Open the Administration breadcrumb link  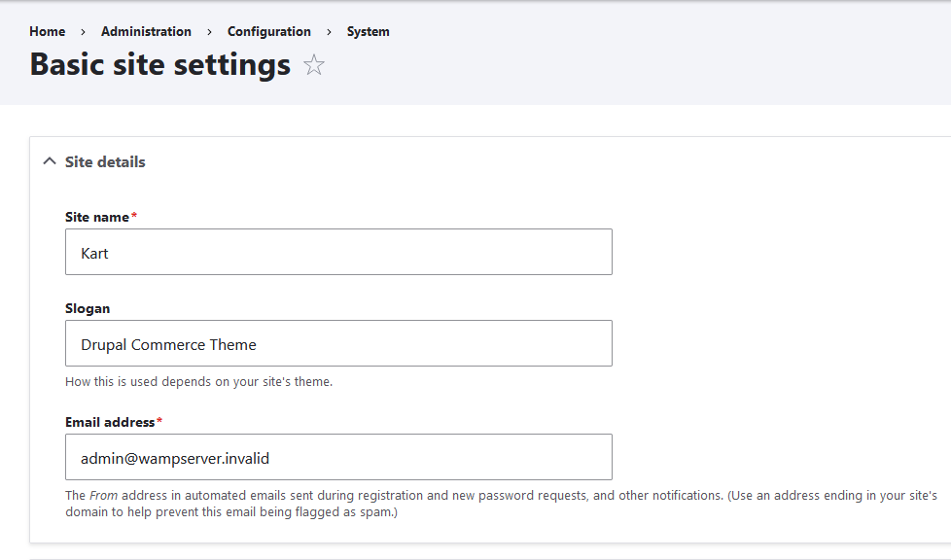click(146, 31)
